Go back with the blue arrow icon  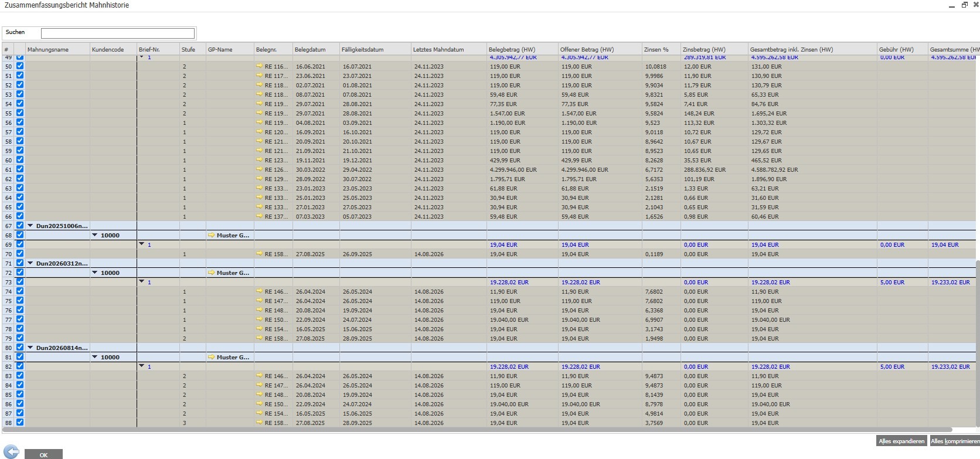pos(11,451)
